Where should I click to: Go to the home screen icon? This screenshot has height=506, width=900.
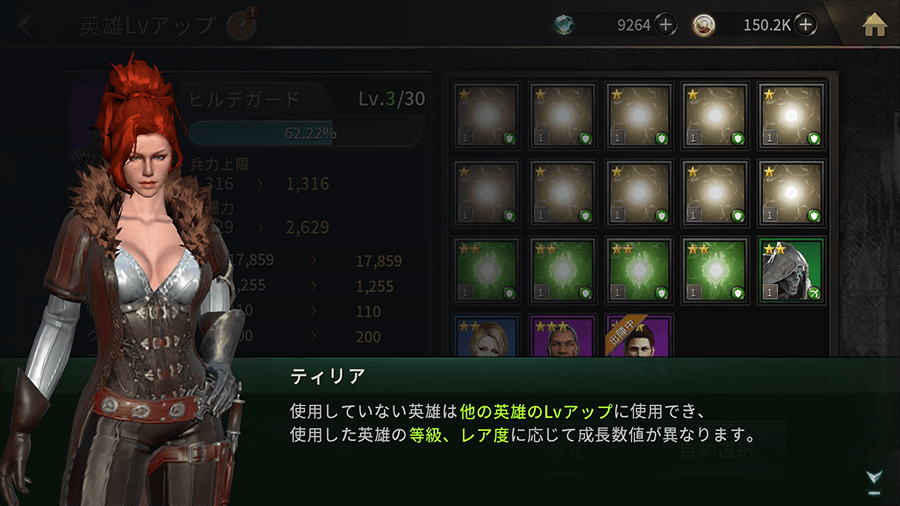pos(874,25)
